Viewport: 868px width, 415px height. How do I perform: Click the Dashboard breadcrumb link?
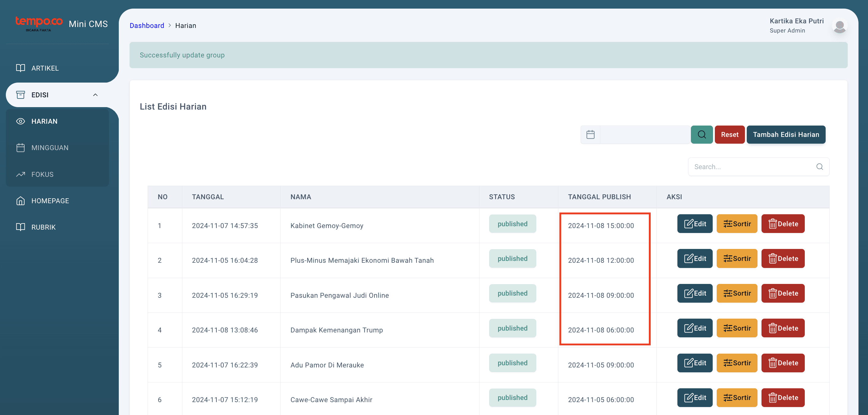[147, 25]
